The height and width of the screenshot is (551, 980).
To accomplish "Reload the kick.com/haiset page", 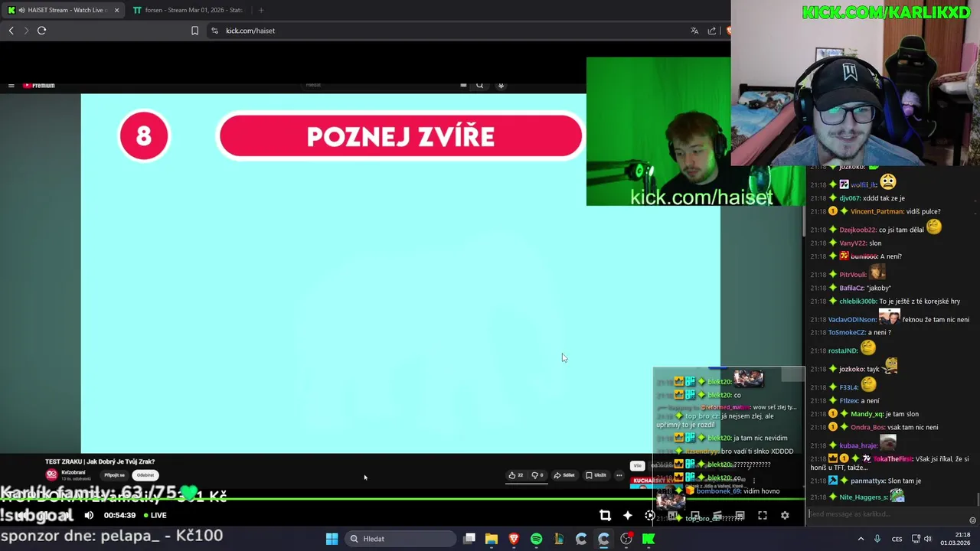I will pyautogui.click(x=41, y=31).
